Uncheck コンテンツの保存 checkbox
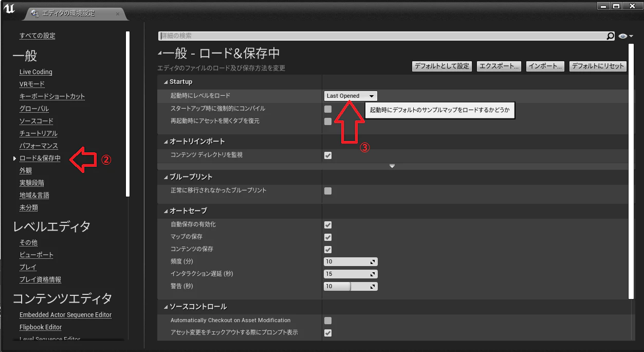Screen dimensions: 644x352 click(328, 250)
